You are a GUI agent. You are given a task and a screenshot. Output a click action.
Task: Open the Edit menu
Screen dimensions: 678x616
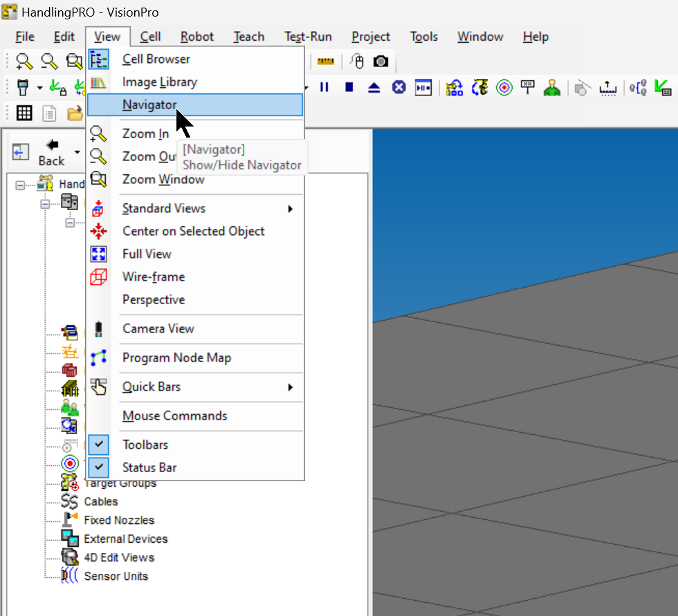click(64, 37)
